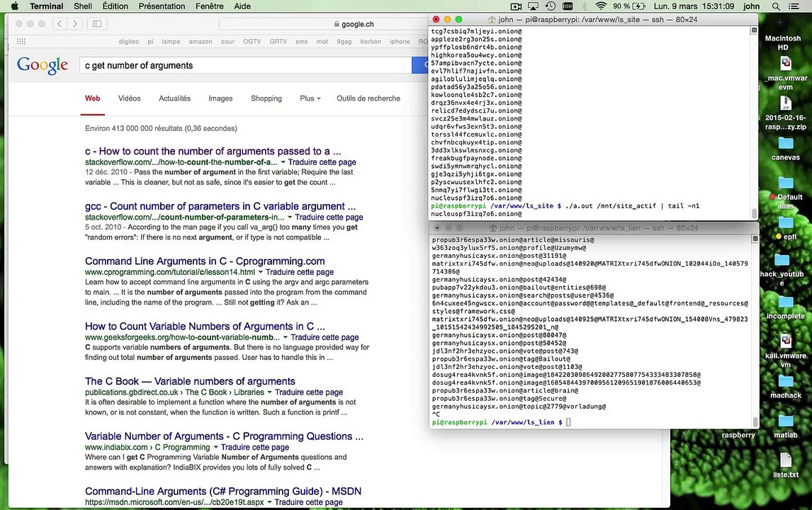The width and height of the screenshot is (812, 510).
Task: Open Command-Line Arguments MSDN result
Action: pyautogui.click(x=223, y=491)
